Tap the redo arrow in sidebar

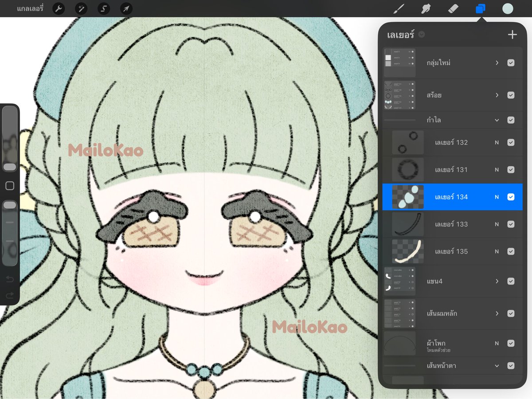point(10,295)
